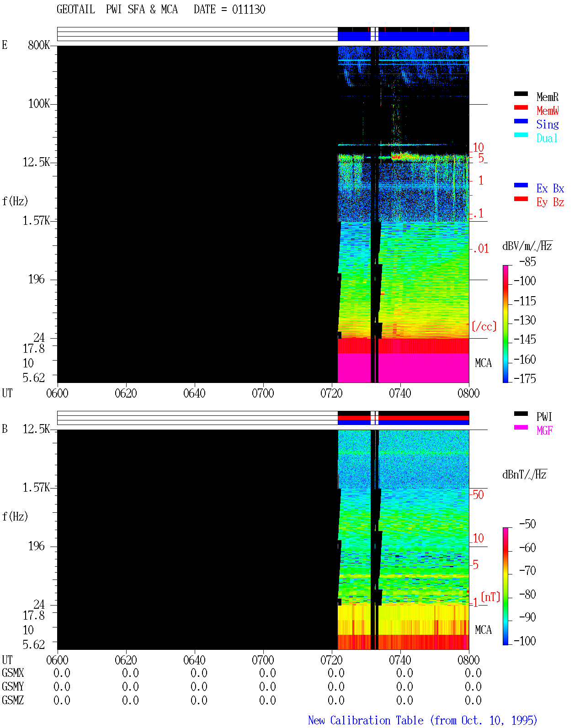Select the Ex Bx legend label

click(x=550, y=188)
